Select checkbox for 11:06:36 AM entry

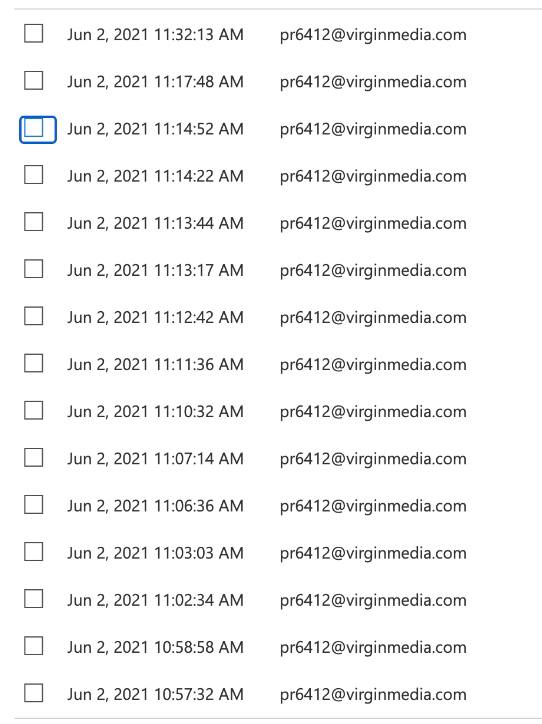(x=34, y=505)
